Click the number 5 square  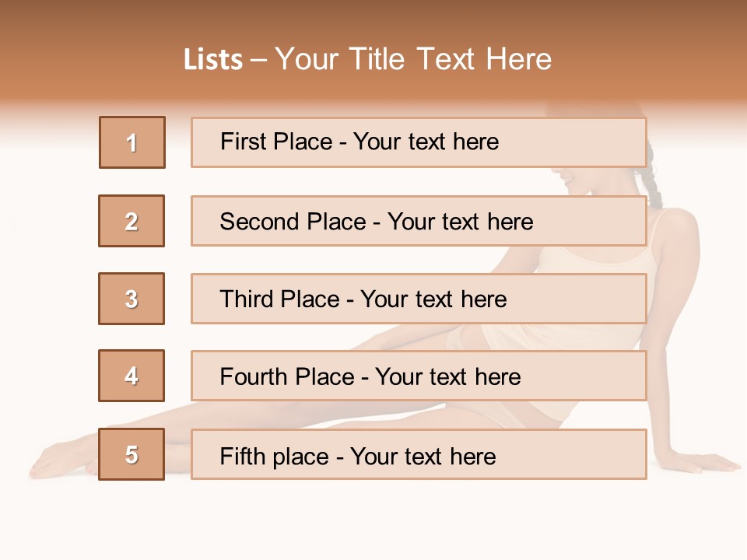pyautogui.click(x=132, y=454)
